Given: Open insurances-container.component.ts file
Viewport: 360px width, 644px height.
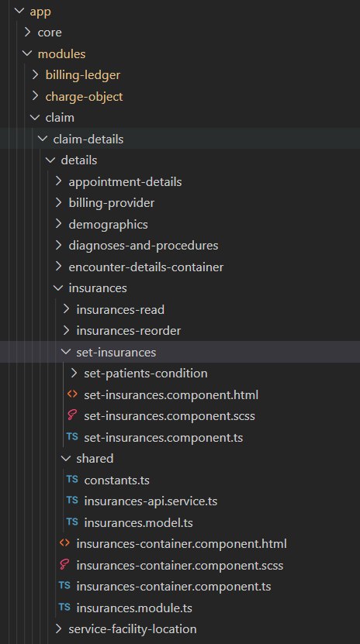Looking at the screenshot, I should coord(174,586).
